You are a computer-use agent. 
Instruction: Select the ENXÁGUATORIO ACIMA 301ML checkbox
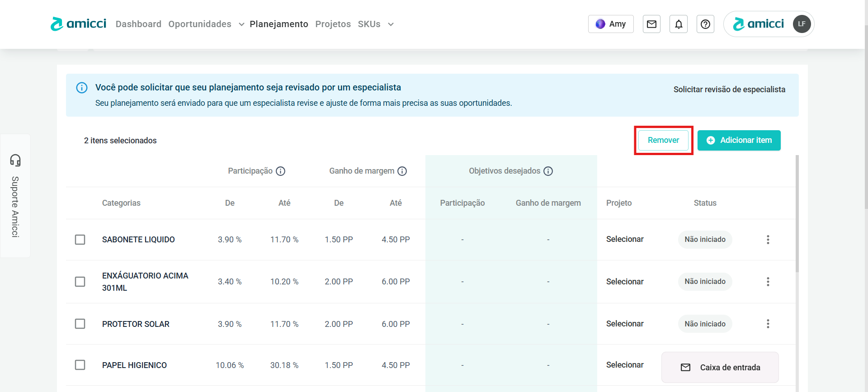point(80,282)
